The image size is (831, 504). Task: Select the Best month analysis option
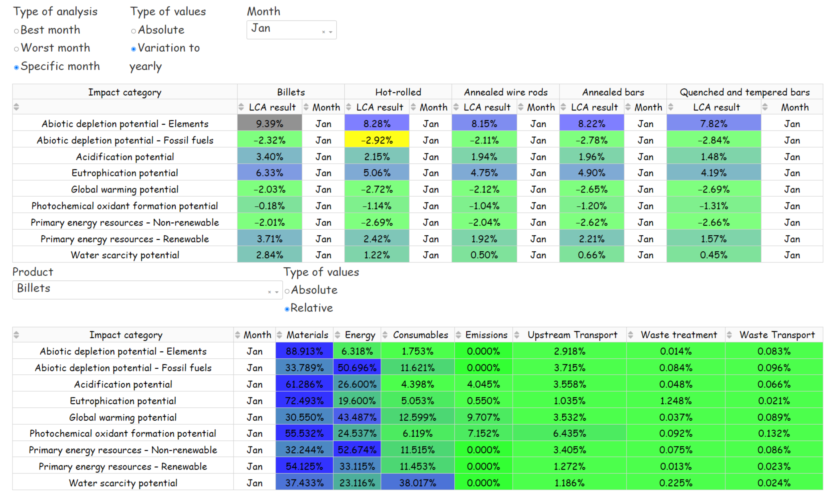16,31
